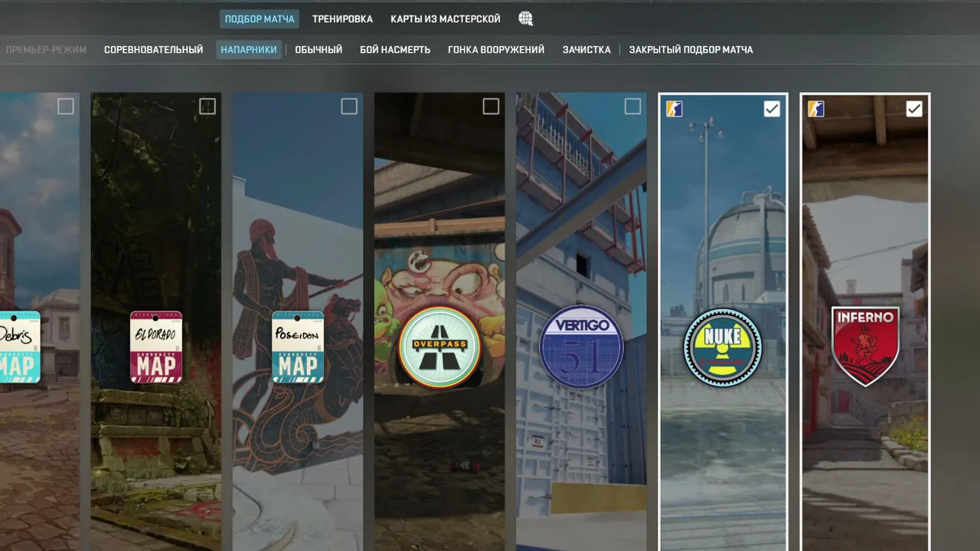Click the Vertigo 51 map emblem
This screenshot has height=551, width=980.
(581, 347)
